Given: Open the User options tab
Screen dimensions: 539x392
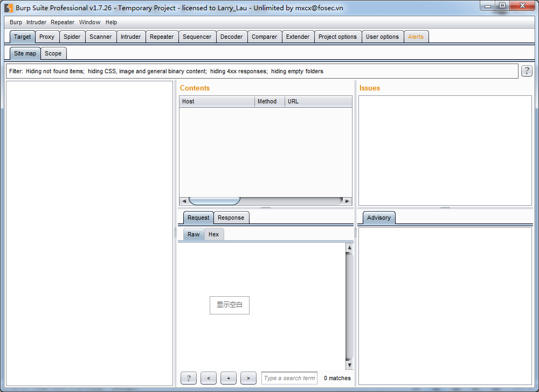Looking at the screenshot, I should [x=382, y=37].
